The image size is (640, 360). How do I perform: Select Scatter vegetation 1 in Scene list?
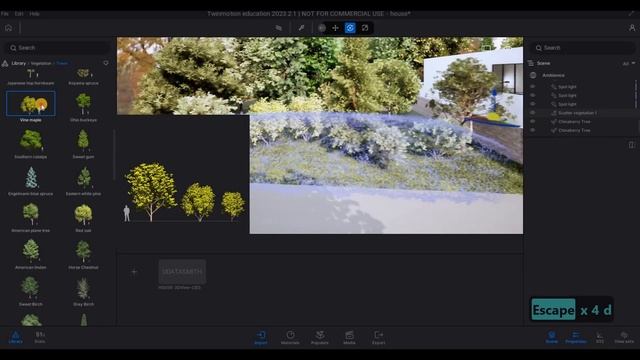click(577, 113)
